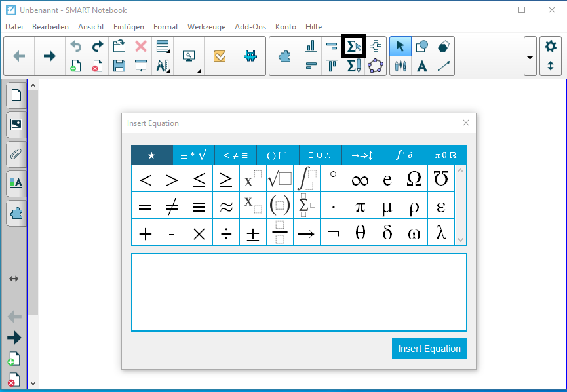This screenshot has height=392, width=567.
Task: Open the Gallery sidebar tab
Action: point(16,124)
